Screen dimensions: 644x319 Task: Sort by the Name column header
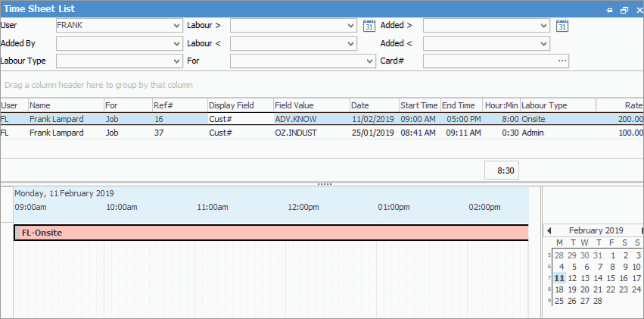click(x=66, y=105)
